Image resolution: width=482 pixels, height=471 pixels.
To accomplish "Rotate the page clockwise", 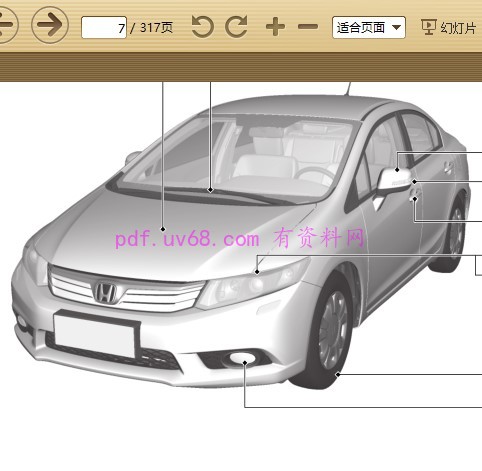I will 237,26.
